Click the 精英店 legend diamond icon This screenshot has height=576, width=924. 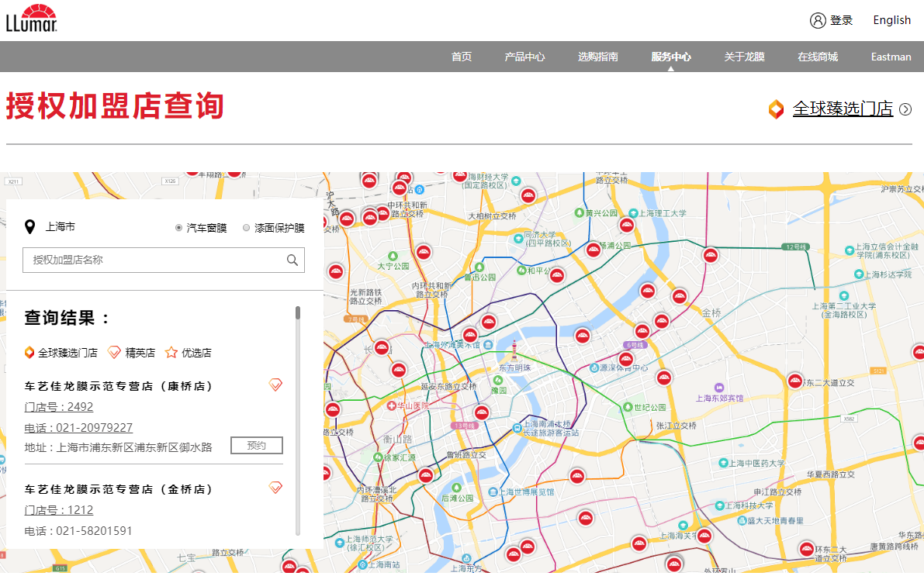114,353
